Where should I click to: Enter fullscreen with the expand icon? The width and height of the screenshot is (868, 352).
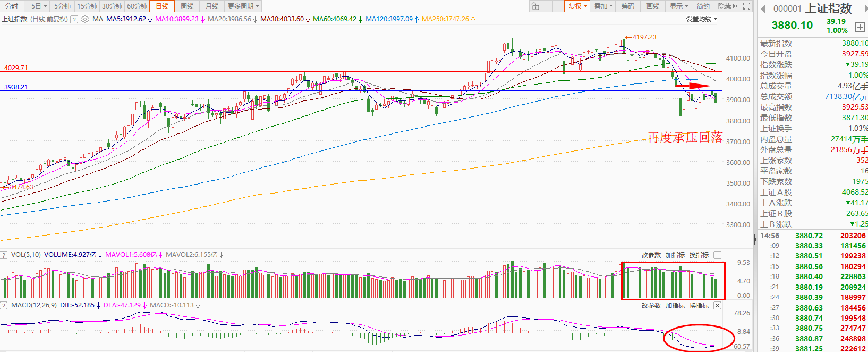(746, 6)
